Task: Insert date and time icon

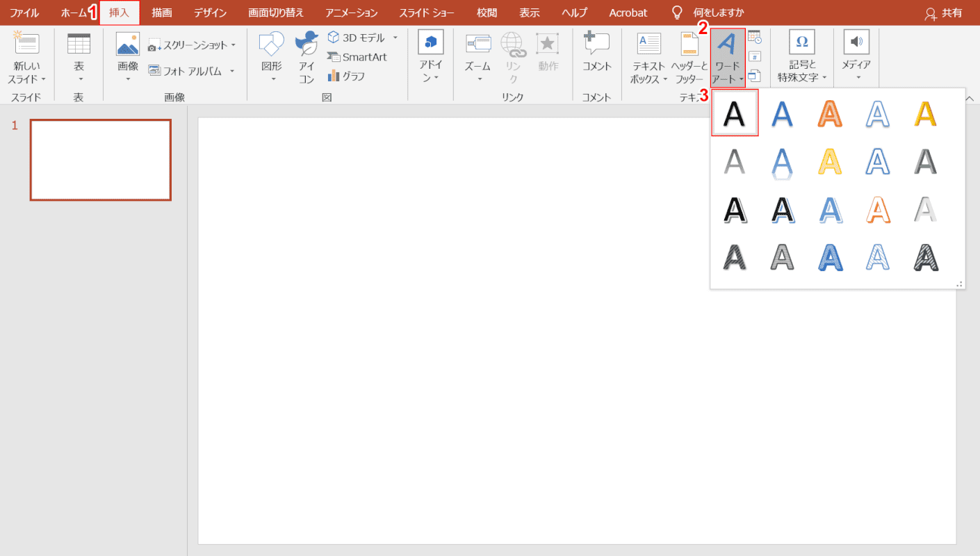Action: (x=755, y=37)
